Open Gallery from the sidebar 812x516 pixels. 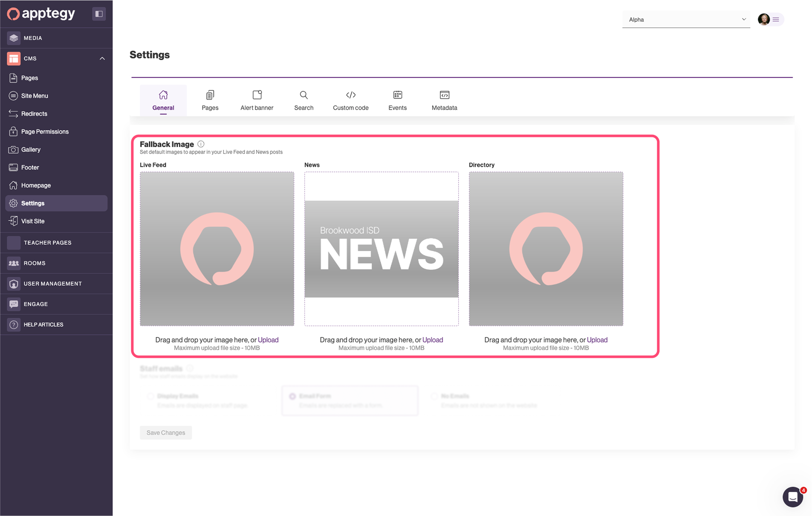(56, 150)
